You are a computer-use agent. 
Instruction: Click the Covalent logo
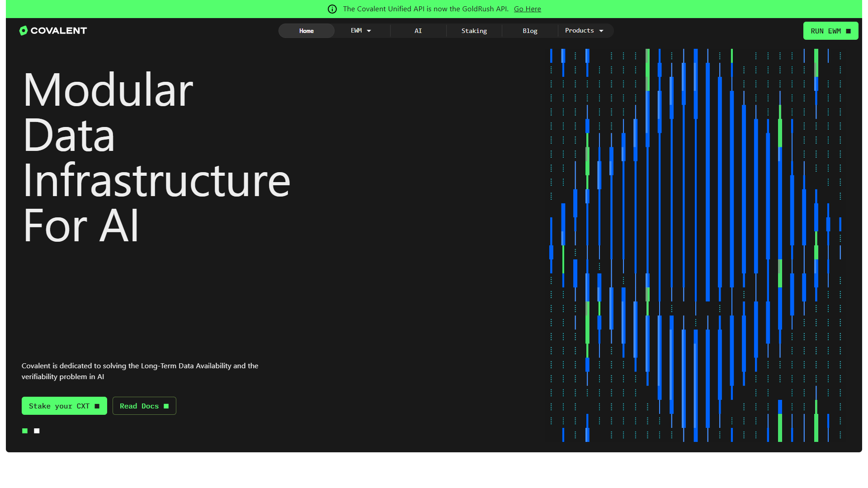point(53,30)
